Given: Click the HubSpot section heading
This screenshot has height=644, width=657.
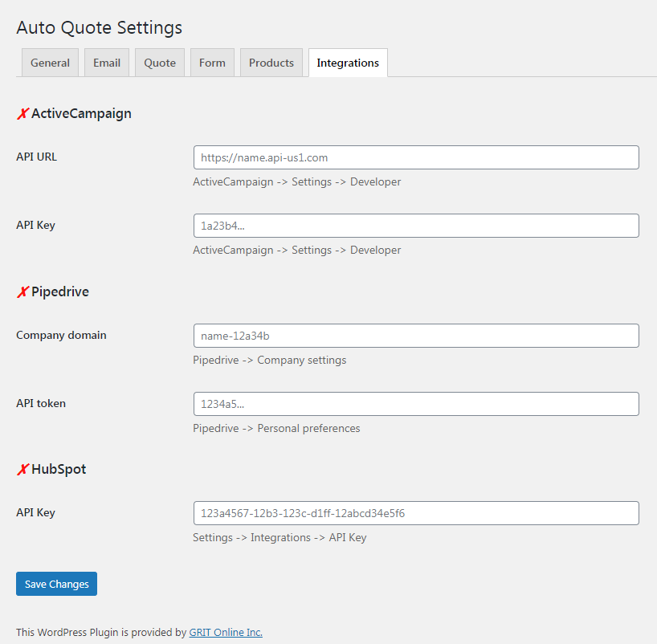Looking at the screenshot, I should point(59,469).
